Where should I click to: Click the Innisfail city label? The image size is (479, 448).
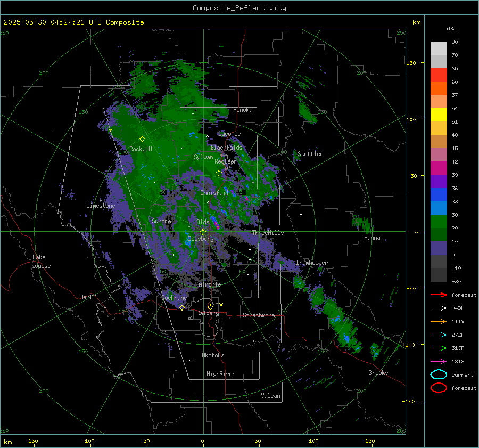(x=214, y=193)
